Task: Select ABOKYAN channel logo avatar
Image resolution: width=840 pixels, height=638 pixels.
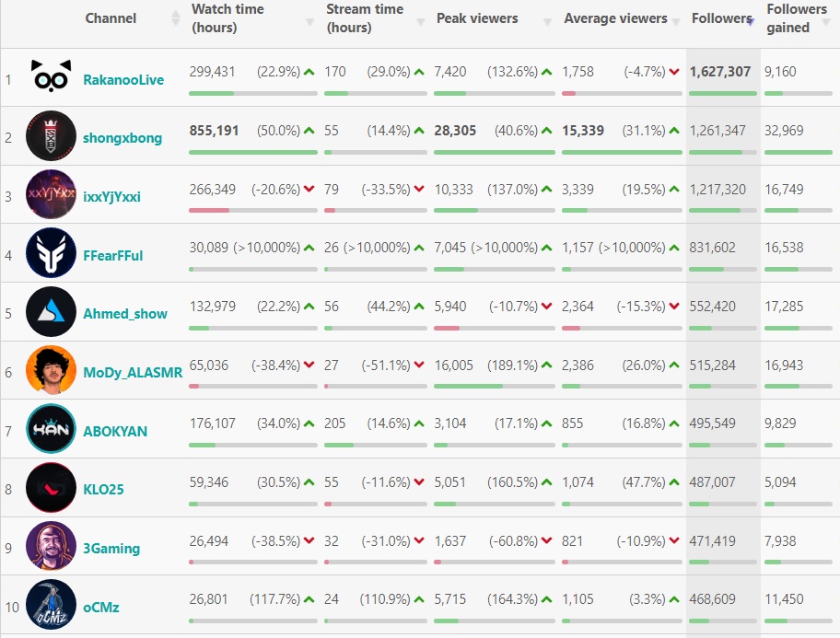Action: (51, 430)
